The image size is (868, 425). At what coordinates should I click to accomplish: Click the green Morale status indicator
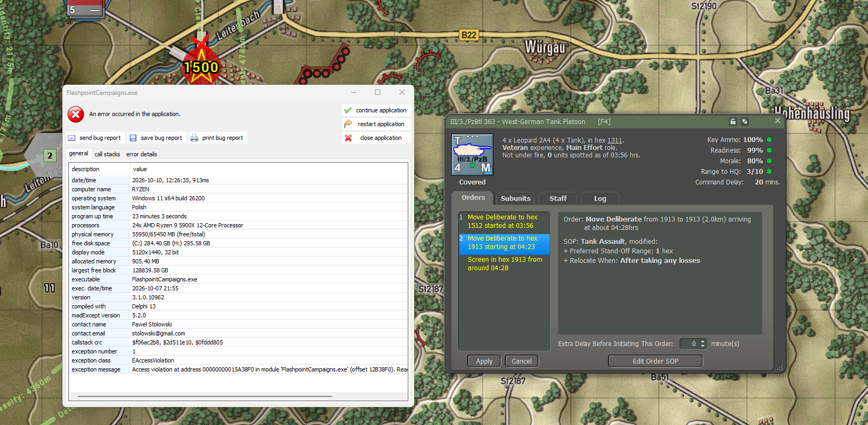coord(769,161)
